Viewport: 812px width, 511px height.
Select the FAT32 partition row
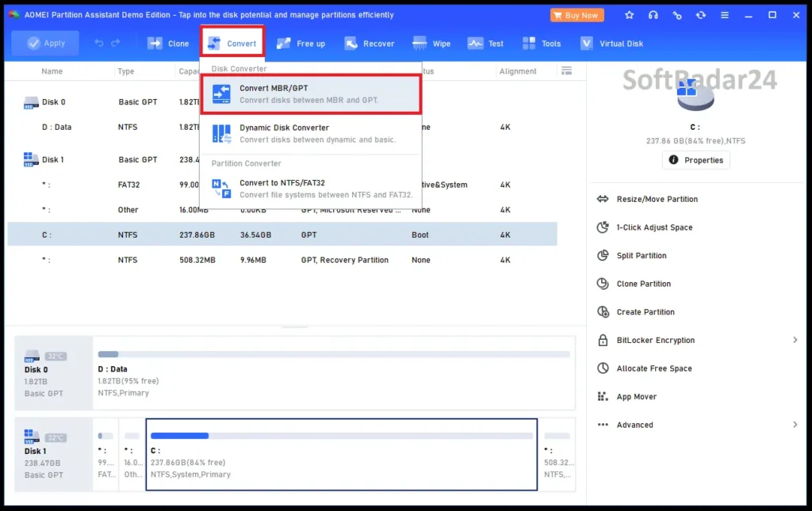click(282, 185)
